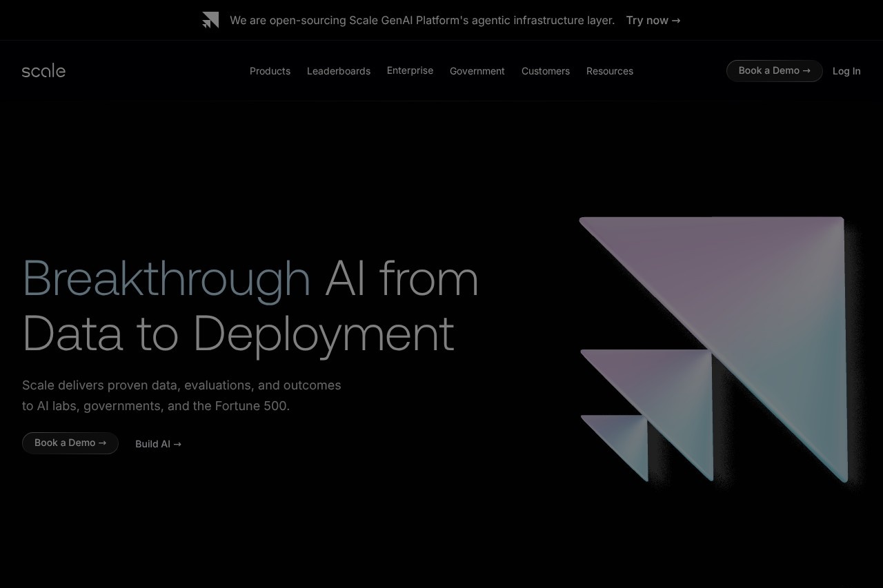Screen dimensions: 883x588
Task: Click the Scale arrow icon in announcement banner
Action: point(210,20)
